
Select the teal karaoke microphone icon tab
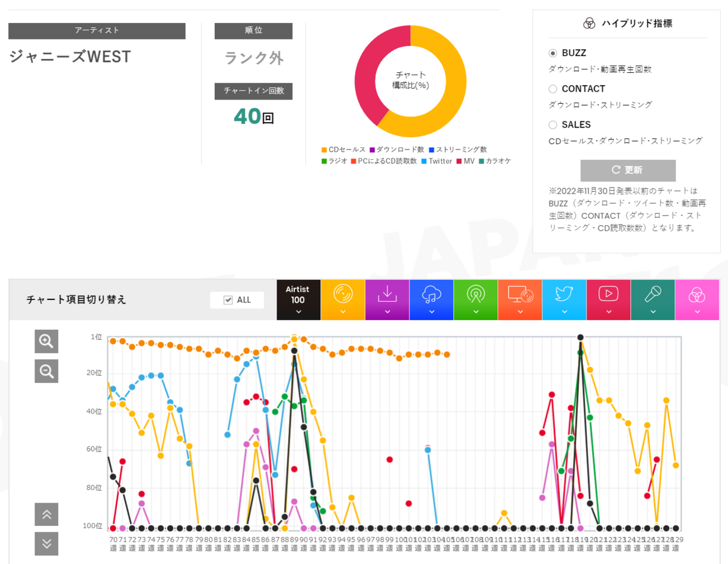tap(653, 299)
